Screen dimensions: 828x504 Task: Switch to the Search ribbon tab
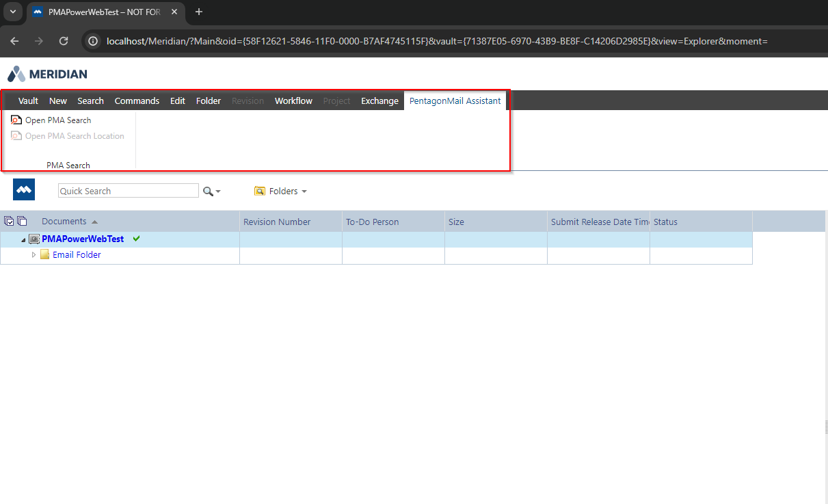tap(90, 101)
